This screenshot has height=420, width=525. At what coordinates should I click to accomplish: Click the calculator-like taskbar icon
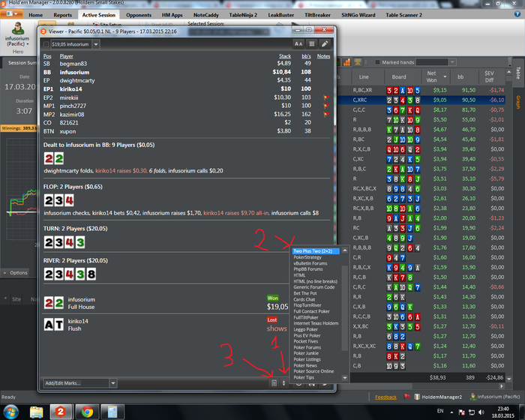click(112, 412)
